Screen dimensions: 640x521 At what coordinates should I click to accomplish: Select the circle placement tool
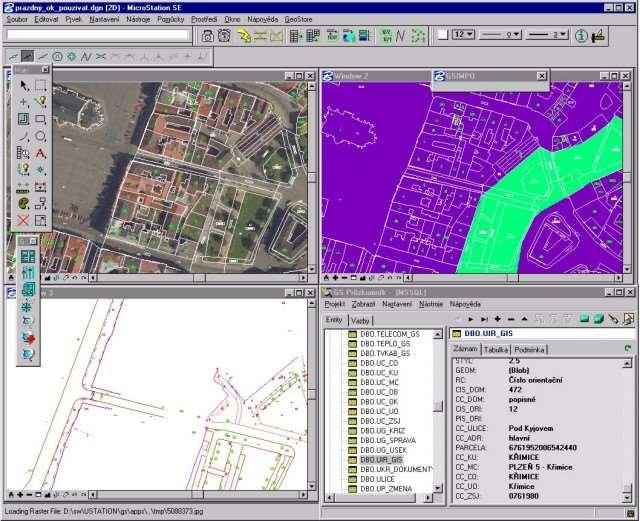point(40,136)
